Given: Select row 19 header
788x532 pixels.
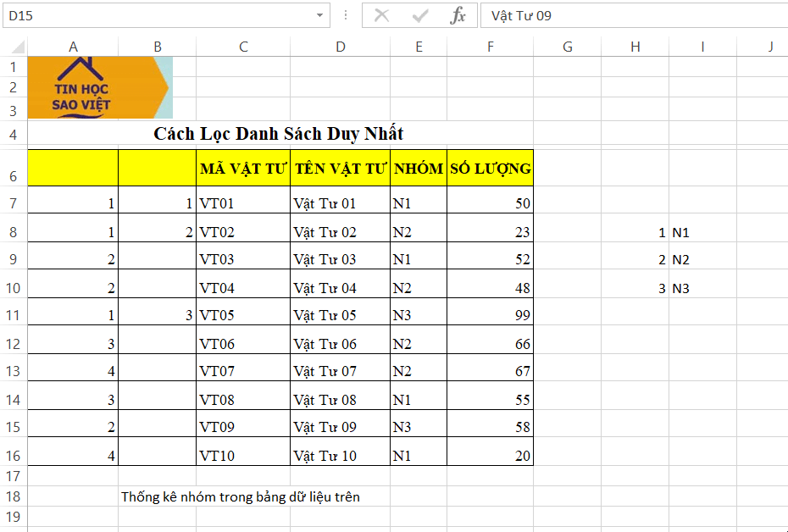Looking at the screenshot, I should (x=14, y=517).
